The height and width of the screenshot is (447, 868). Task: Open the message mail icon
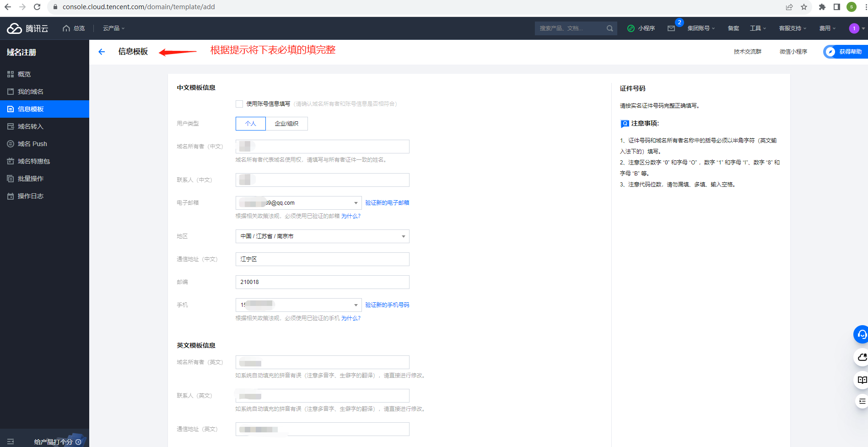[x=671, y=28]
